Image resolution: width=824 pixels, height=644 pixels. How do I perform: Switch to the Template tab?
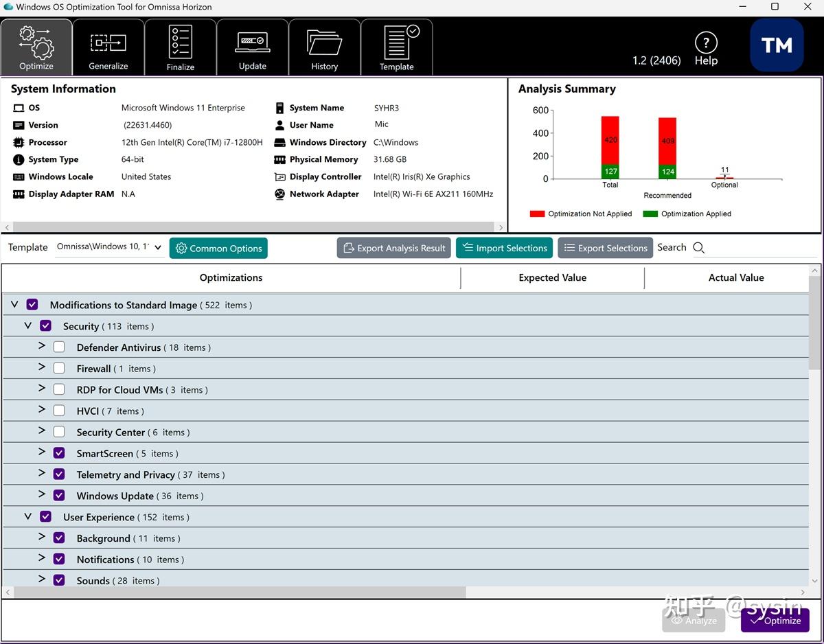[397, 47]
